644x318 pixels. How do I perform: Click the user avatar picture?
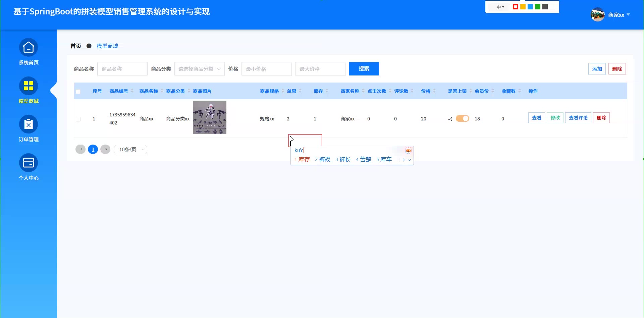pyautogui.click(x=597, y=15)
